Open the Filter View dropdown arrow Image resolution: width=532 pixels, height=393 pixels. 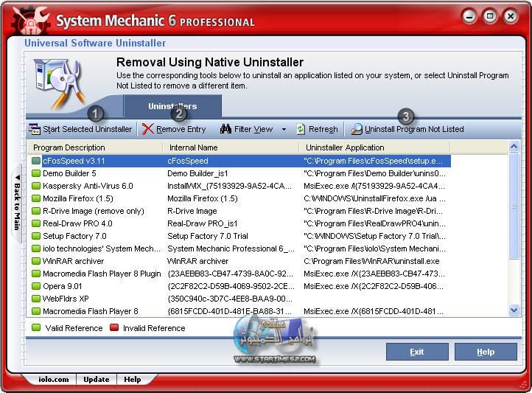284,129
